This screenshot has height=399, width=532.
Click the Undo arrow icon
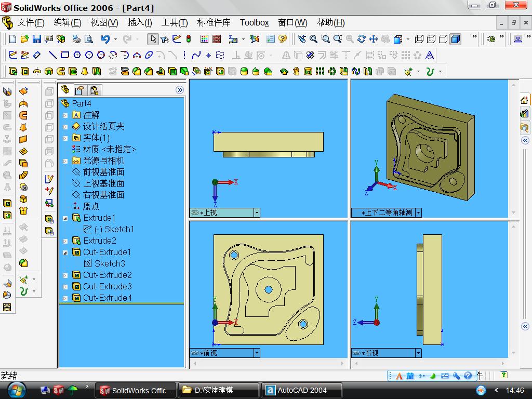point(105,39)
